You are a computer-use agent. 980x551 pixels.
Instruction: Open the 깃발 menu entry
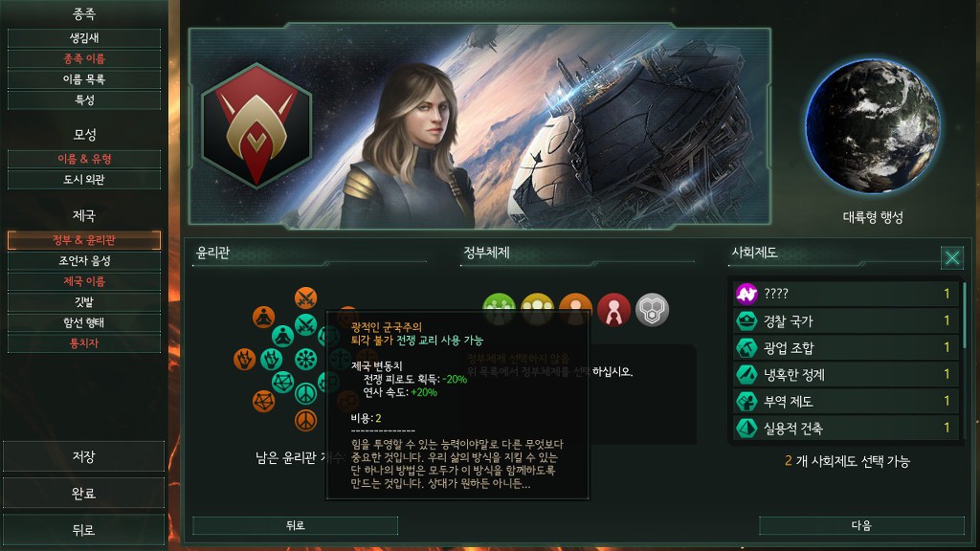[x=84, y=301]
